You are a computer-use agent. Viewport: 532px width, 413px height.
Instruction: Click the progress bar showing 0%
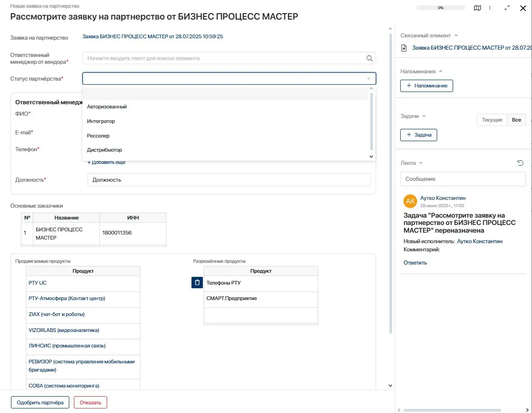440,8
